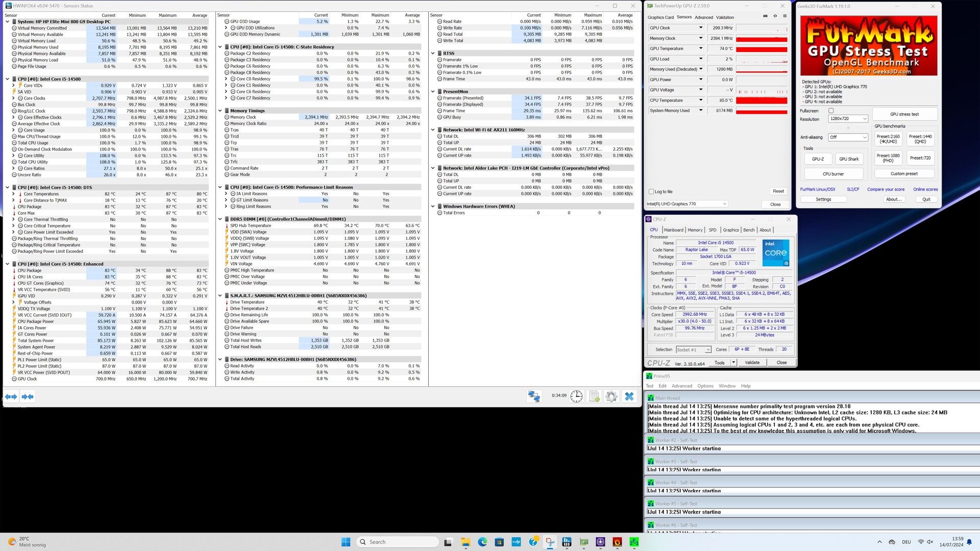Click CPU Temperature red graph in GPU-Z
The width and height of the screenshot is (980, 551).
tap(761, 101)
